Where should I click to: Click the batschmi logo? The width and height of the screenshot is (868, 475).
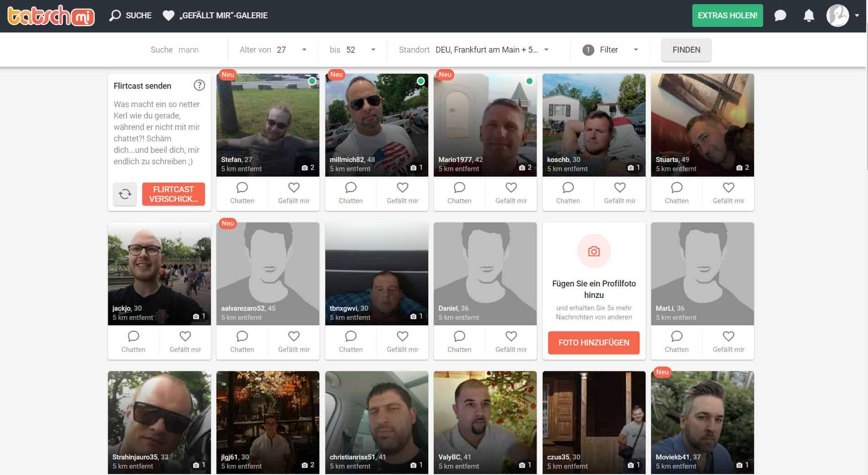(x=51, y=16)
